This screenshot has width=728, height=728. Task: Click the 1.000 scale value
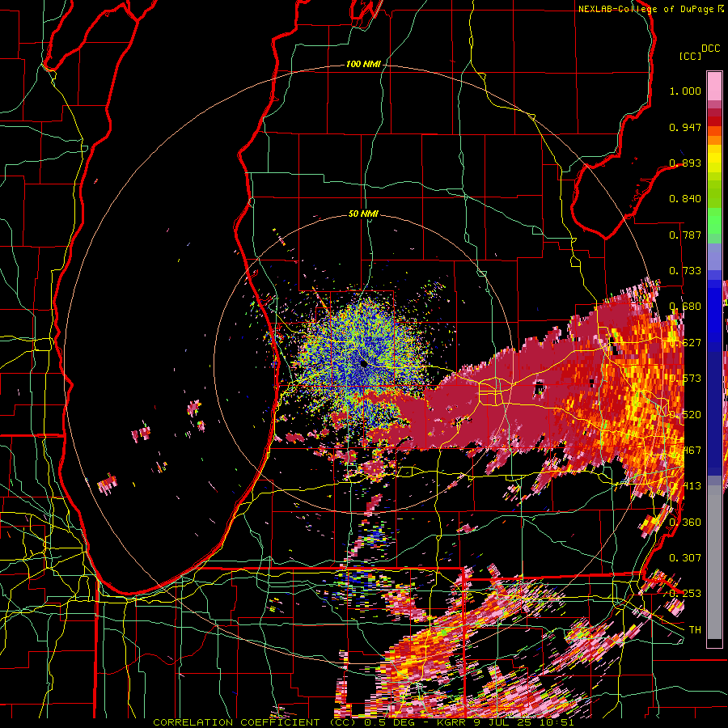point(685,91)
